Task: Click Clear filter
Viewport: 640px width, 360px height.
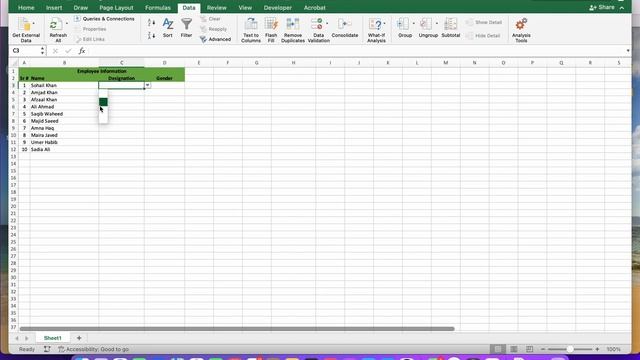Action: point(210,19)
